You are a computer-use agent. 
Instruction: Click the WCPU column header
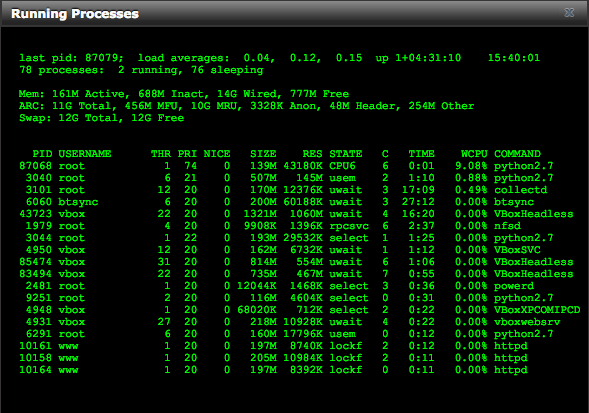pos(474,154)
